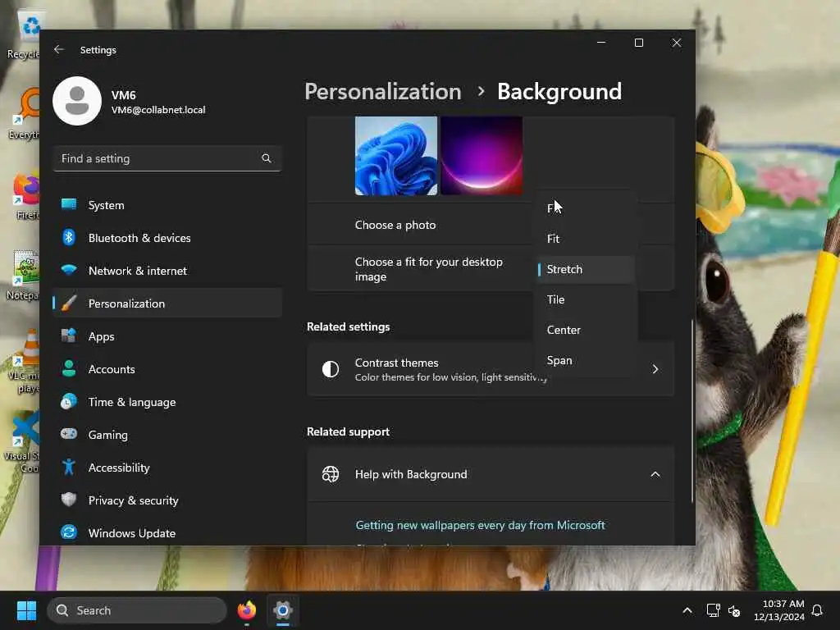The width and height of the screenshot is (840, 630).
Task: Click the Settings gear icon on taskbar
Action: (x=283, y=610)
